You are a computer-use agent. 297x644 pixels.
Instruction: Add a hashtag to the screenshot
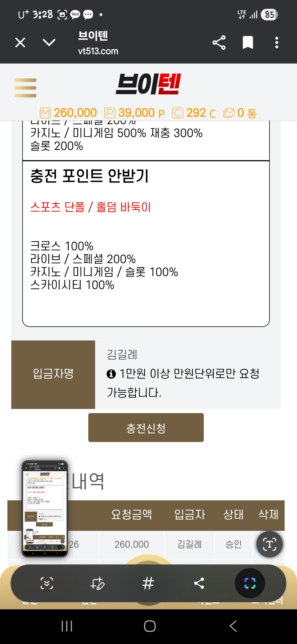click(148, 583)
